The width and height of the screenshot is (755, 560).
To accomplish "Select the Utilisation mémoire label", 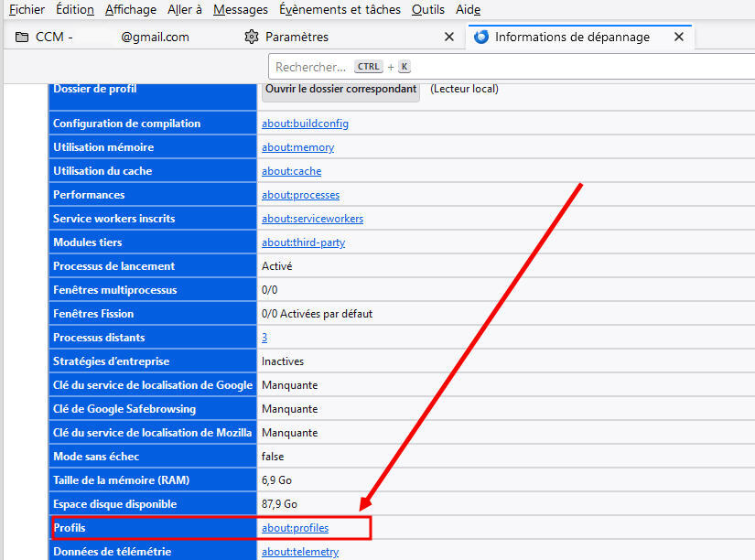I will (103, 147).
